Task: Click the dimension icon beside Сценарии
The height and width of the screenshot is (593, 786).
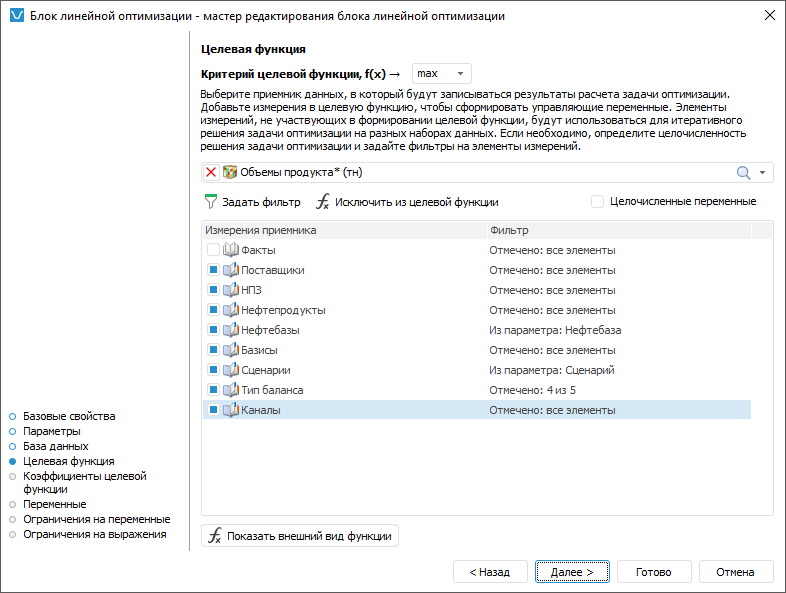Action: tap(231, 370)
